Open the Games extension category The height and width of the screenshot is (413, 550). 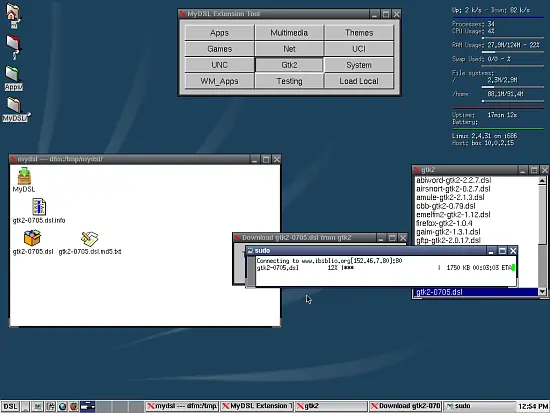220,49
